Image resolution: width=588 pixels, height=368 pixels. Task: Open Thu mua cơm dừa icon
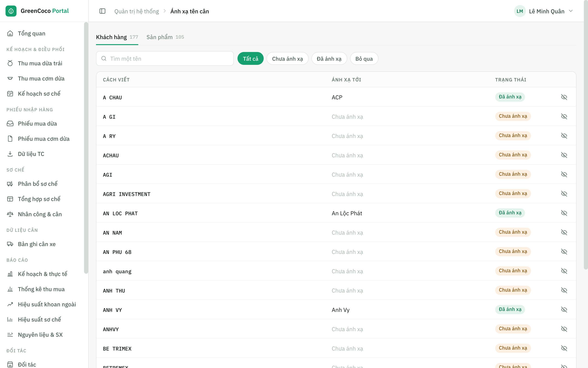(x=10, y=78)
